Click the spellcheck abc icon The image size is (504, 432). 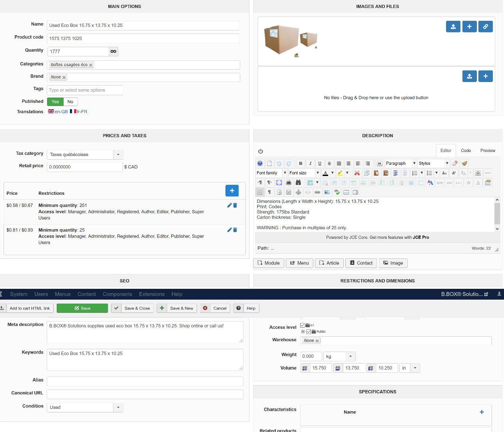337,192
